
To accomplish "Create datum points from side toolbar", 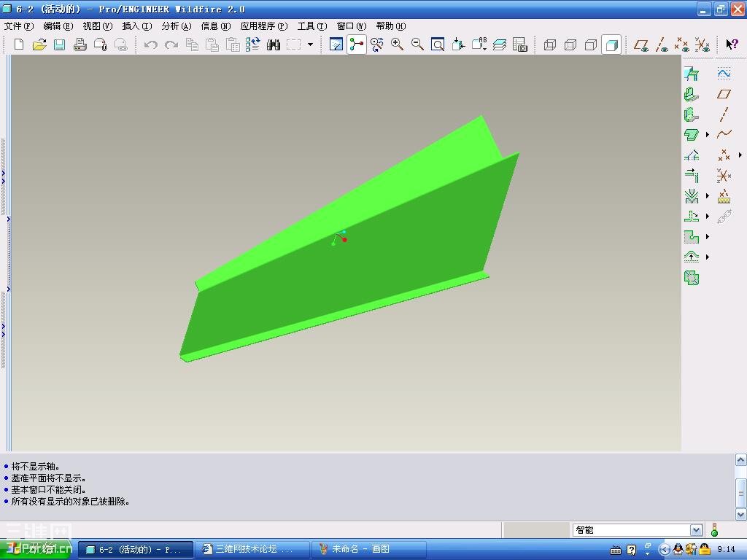I will pos(724,155).
